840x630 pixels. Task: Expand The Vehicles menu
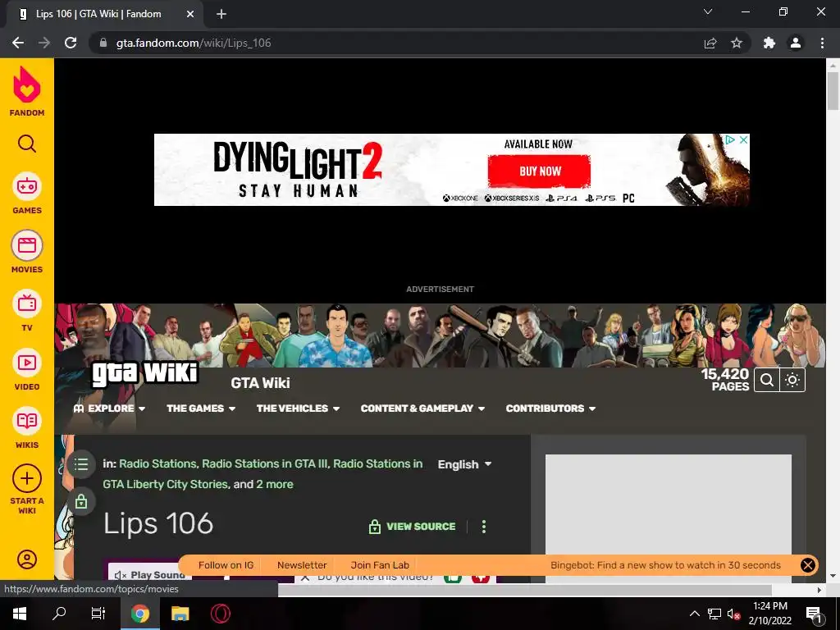tap(298, 409)
